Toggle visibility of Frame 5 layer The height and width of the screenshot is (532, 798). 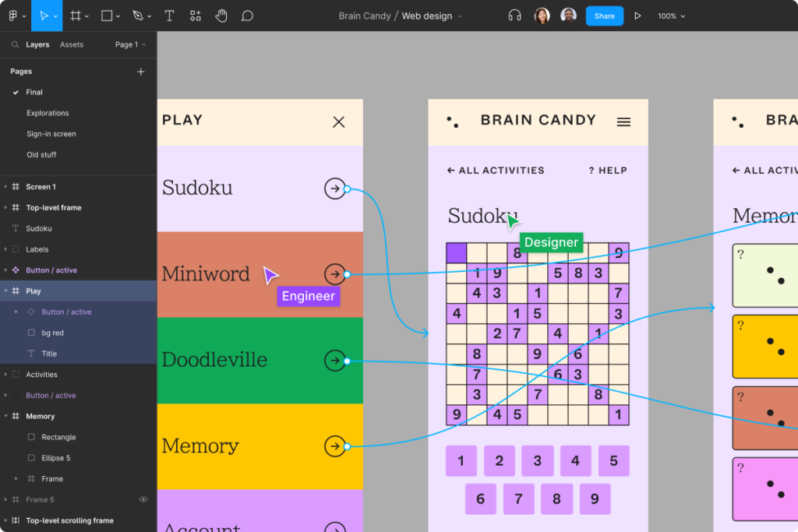(143, 499)
